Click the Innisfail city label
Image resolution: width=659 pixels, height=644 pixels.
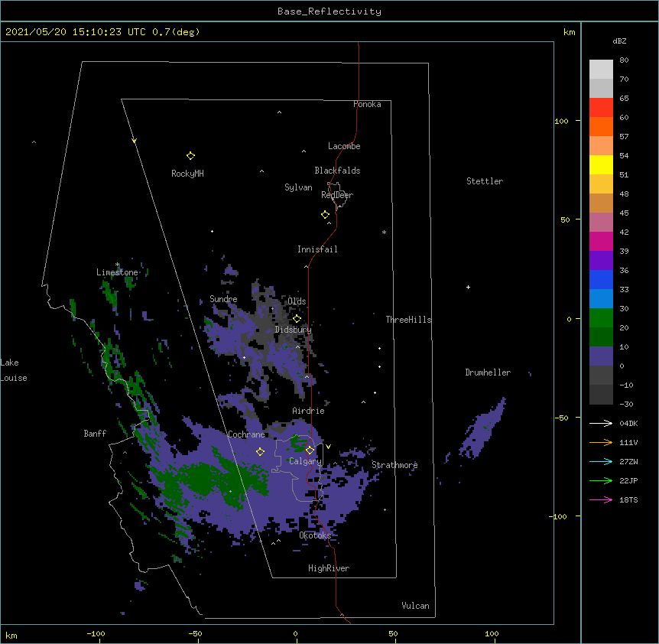click(317, 249)
